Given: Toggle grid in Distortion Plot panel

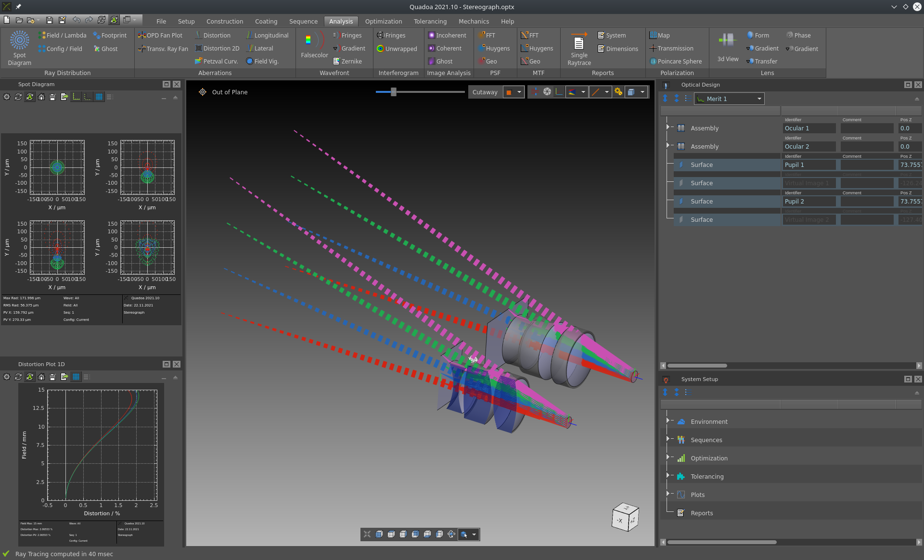Looking at the screenshot, I should click(x=76, y=377).
